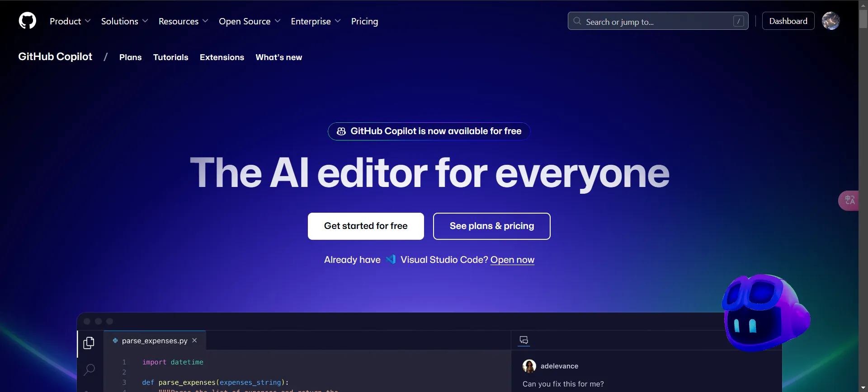This screenshot has width=868, height=392.
Task: Click the translate floating icon
Action: [849, 200]
